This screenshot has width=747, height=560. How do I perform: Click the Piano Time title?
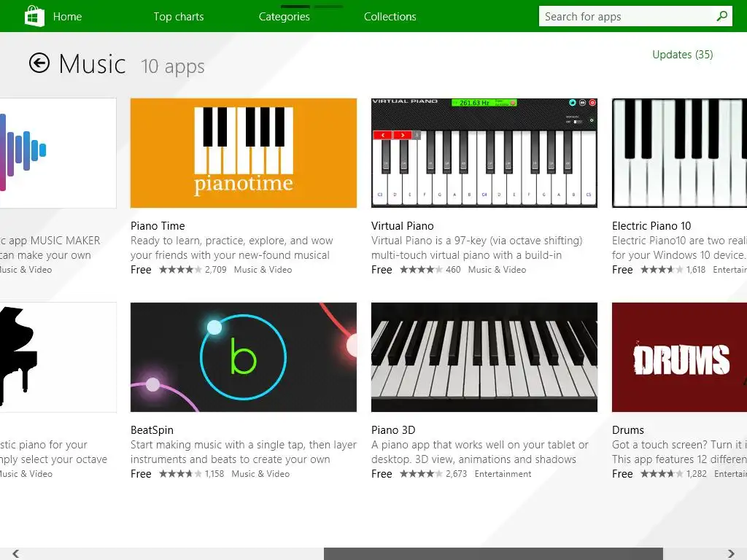(x=158, y=226)
